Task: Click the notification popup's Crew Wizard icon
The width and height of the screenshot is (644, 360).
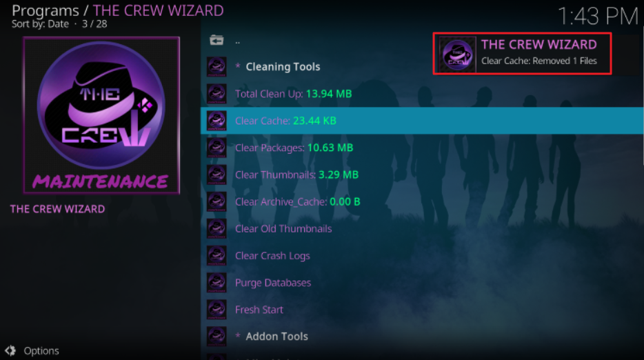Action: click(x=457, y=54)
